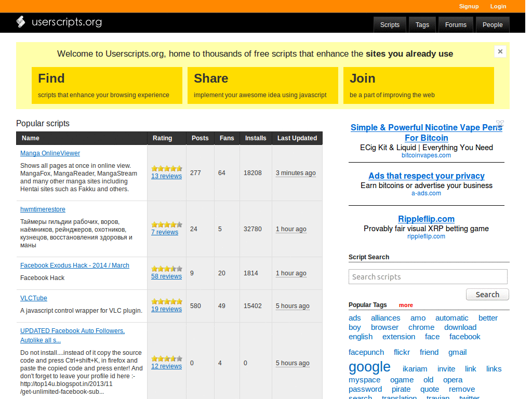Select the opera tag
532x399 pixels.
(x=453, y=380)
